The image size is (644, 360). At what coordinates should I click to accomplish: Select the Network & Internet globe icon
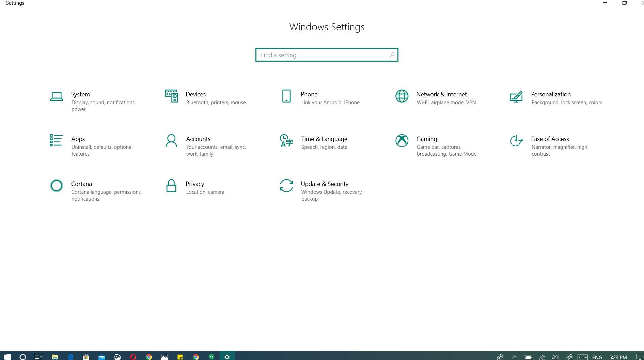[x=402, y=96]
